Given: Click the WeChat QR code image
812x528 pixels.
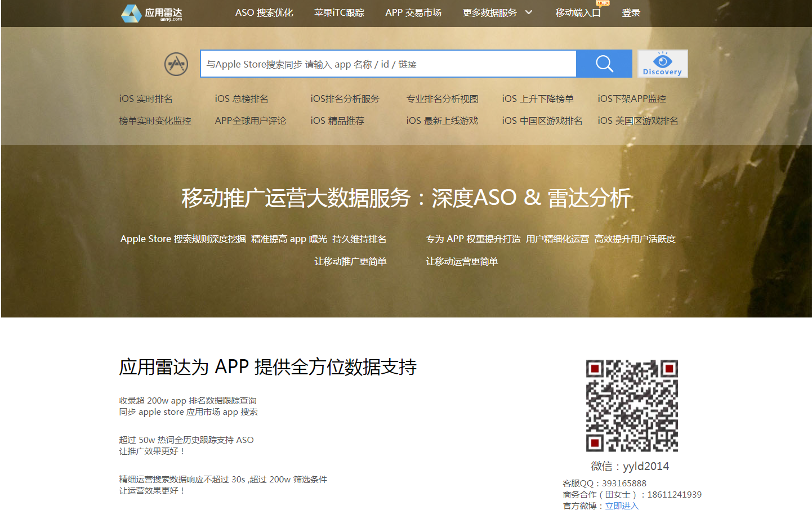Looking at the screenshot, I should 632,405.
